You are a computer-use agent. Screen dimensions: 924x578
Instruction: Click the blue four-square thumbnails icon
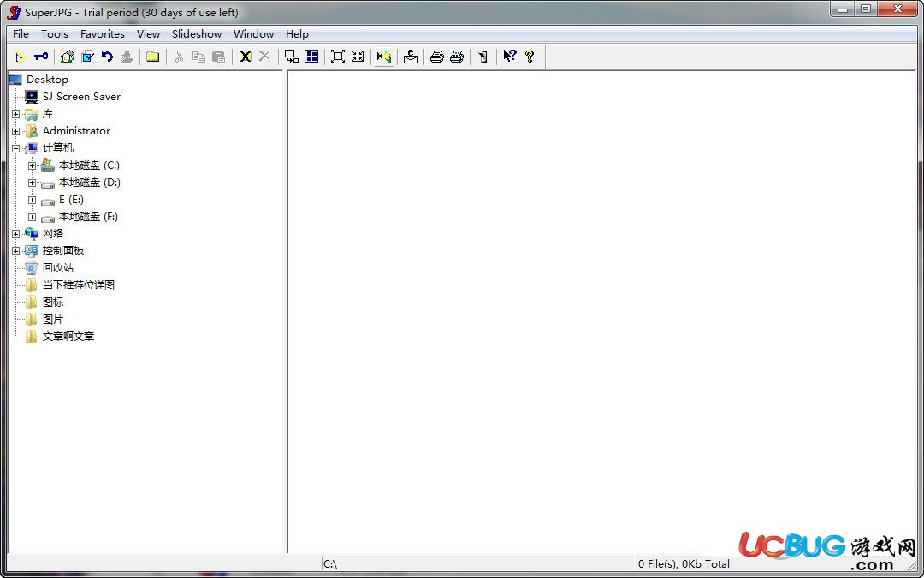(311, 57)
